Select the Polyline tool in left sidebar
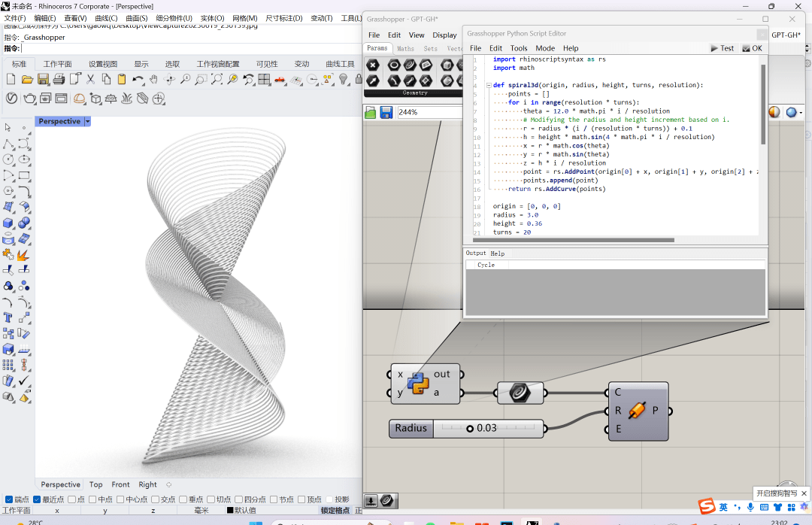The image size is (812, 525). pyautogui.click(x=8, y=144)
